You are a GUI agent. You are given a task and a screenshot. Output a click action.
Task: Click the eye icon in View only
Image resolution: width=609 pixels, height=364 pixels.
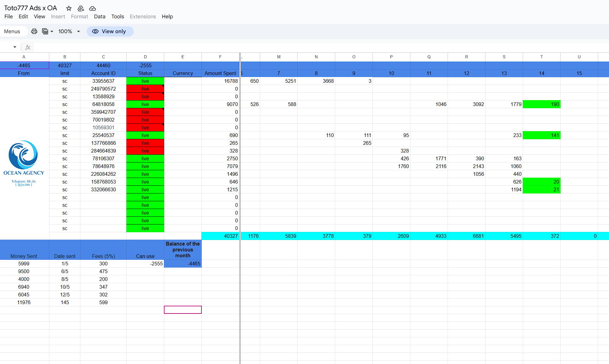pyautogui.click(x=95, y=31)
